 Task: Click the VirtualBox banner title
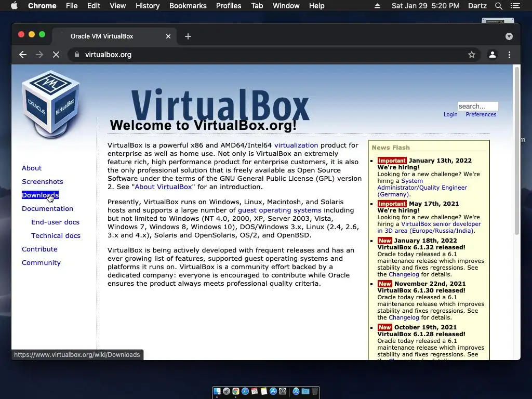(220, 105)
